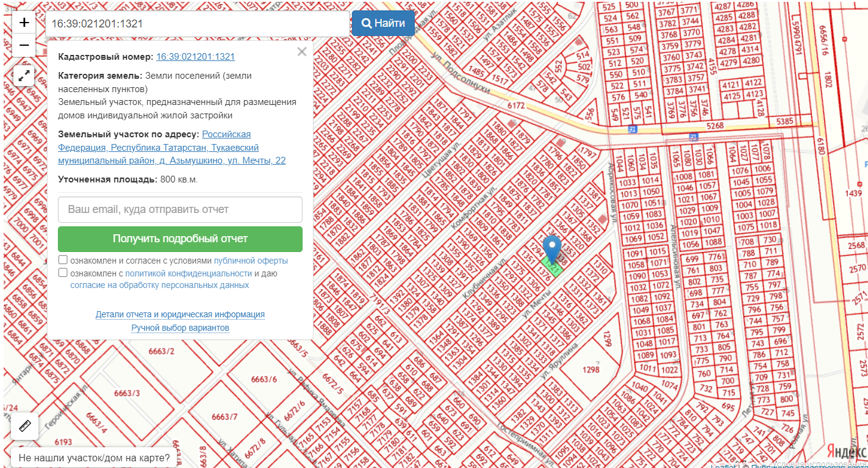The width and height of the screenshot is (868, 468).
Task: Open cadastral number 16:39:021201:1321 link
Action: (195, 57)
